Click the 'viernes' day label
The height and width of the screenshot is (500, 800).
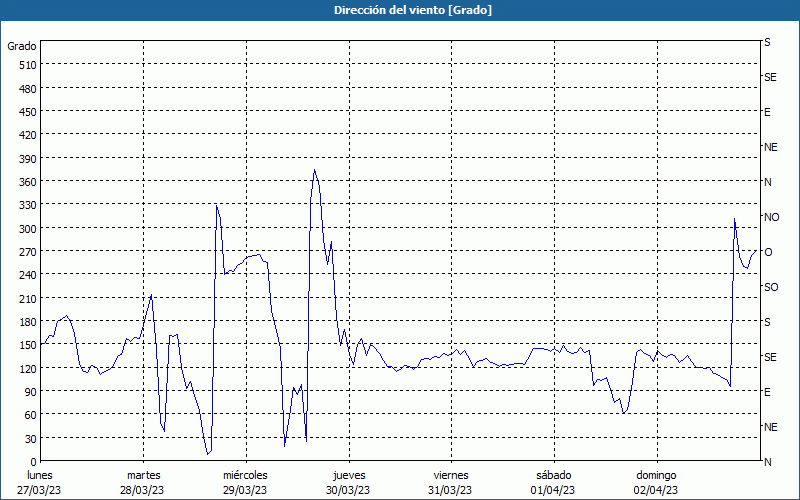click(x=451, y=476)
